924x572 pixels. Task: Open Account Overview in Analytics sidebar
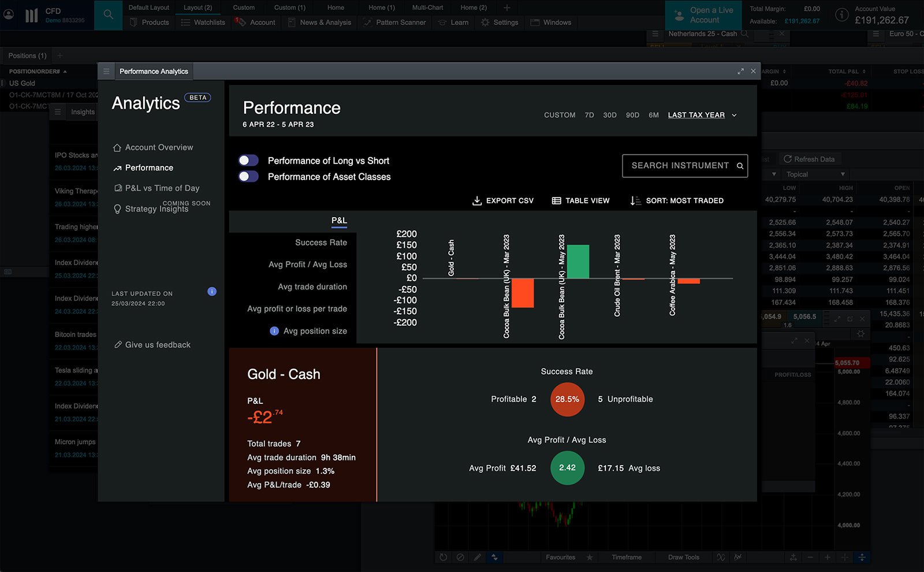point(159,147)
